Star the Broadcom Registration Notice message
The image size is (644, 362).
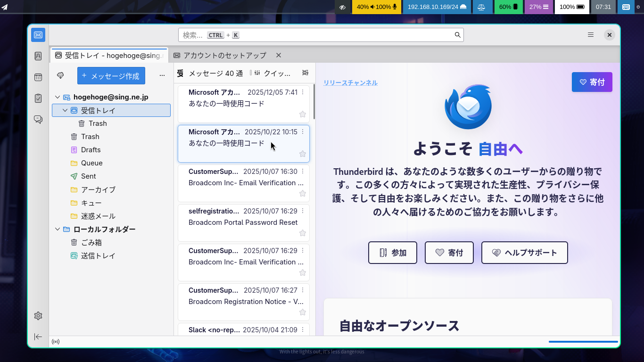[303, 312]
